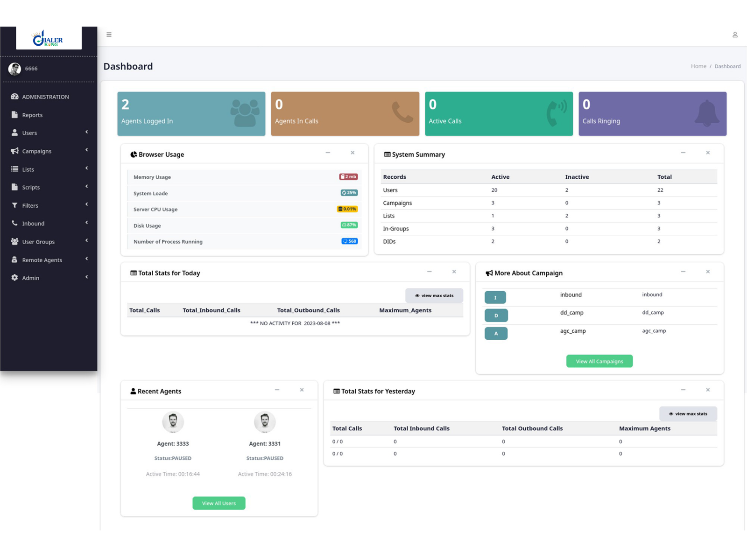This screenshot has height=560, width=747.
Task: Collapse the Recent Agents panel
Action: (x=277, y=390)
